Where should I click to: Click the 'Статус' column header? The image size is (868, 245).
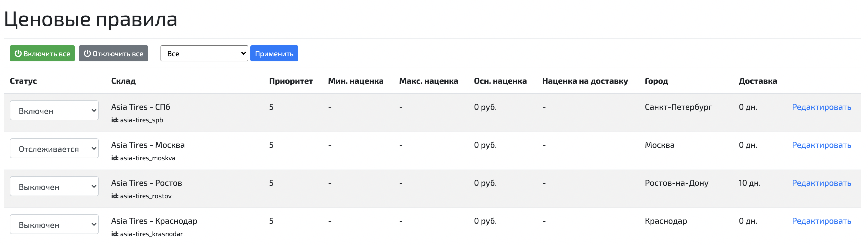tap(23, 81)
